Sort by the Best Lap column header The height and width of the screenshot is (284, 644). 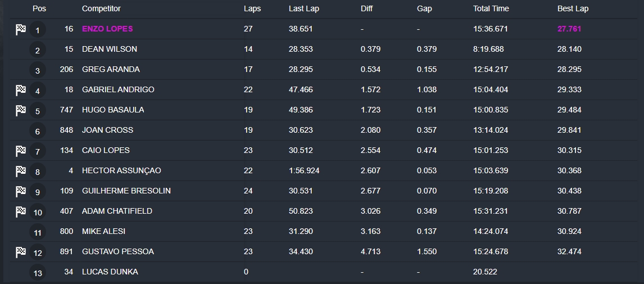(573, 8)
